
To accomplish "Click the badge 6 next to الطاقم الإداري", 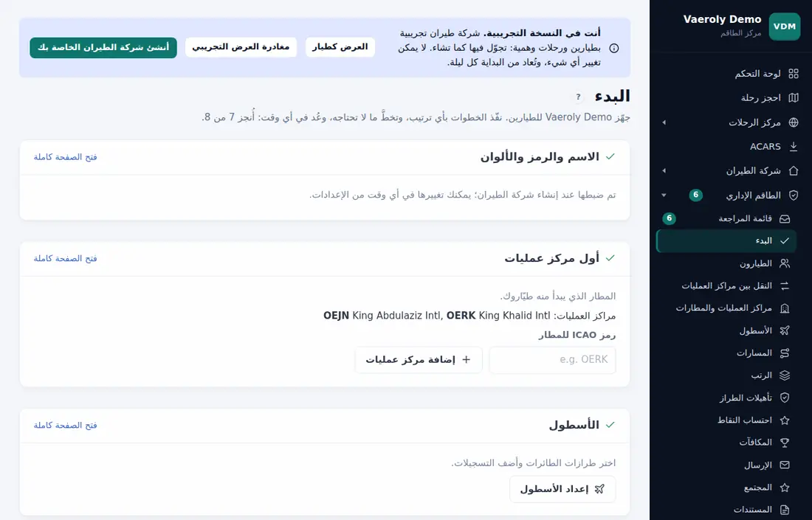I will [x=695, y=195].
